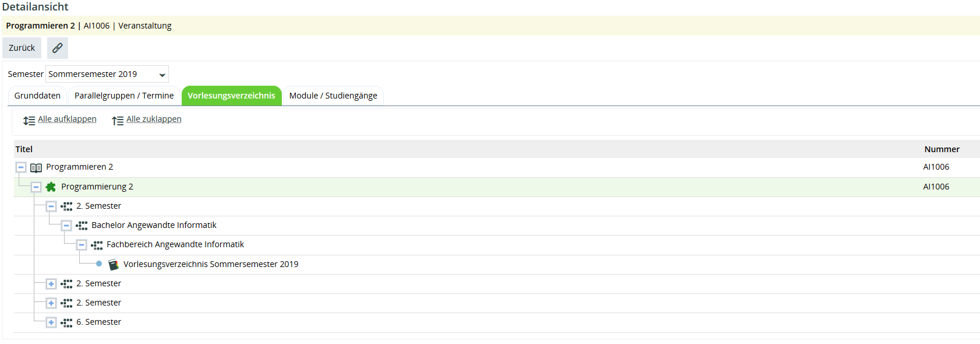Screen dimensions: 980x344
Task: Click the book icon beside Vorlesungsverzeichnis Sommersemester 2019
Action: click(114, 265)
